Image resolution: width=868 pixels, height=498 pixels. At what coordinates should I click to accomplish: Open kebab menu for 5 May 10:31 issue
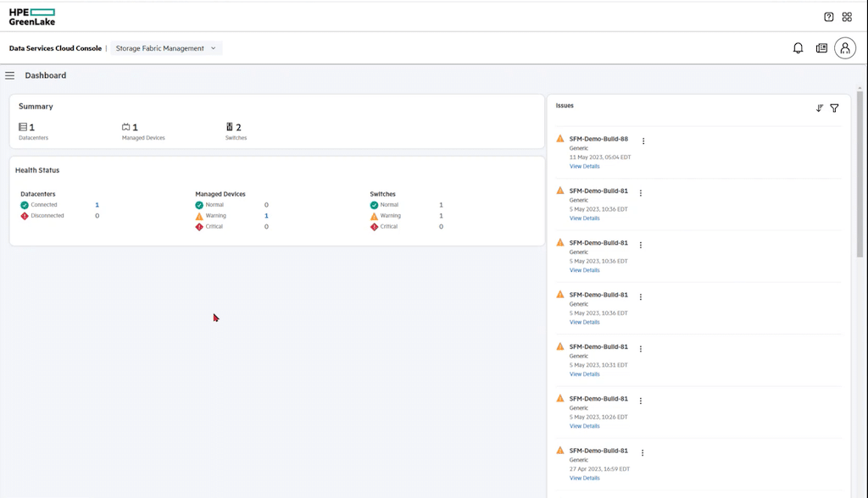tap(641, 349)
